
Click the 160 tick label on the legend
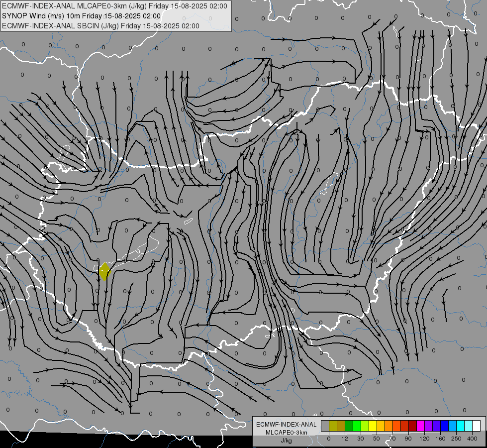[440, 439]
